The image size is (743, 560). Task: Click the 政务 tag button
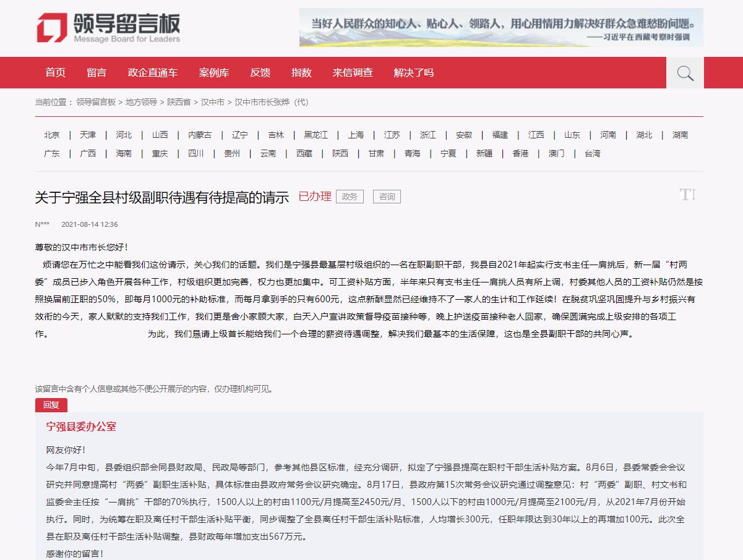350,197
